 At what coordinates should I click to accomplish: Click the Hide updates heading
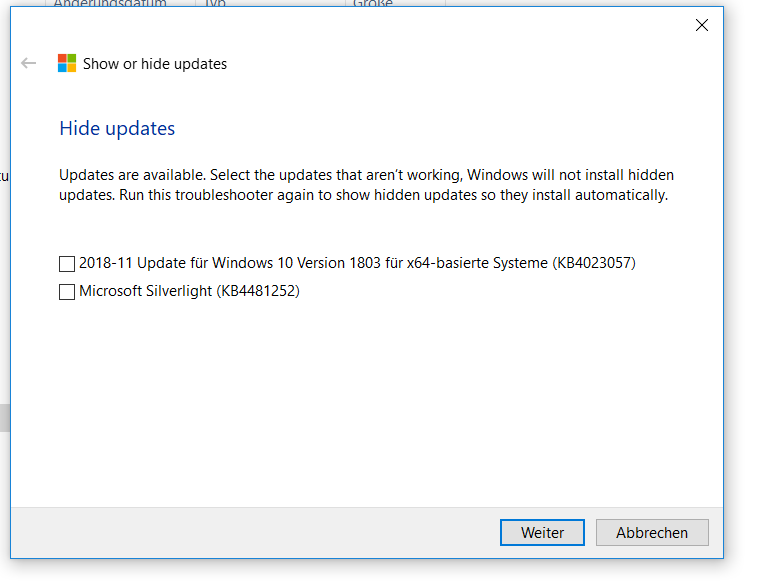[x=117, y=128]
